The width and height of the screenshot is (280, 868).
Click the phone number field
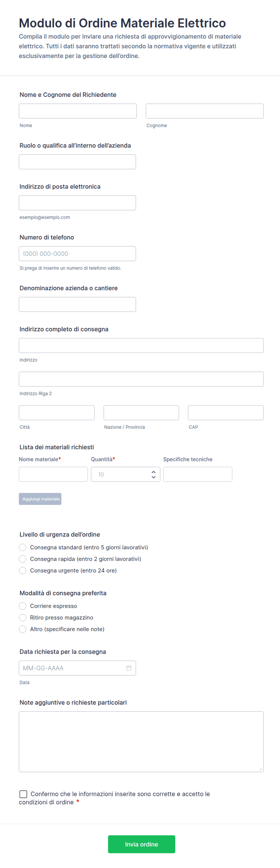click(77, 254)
